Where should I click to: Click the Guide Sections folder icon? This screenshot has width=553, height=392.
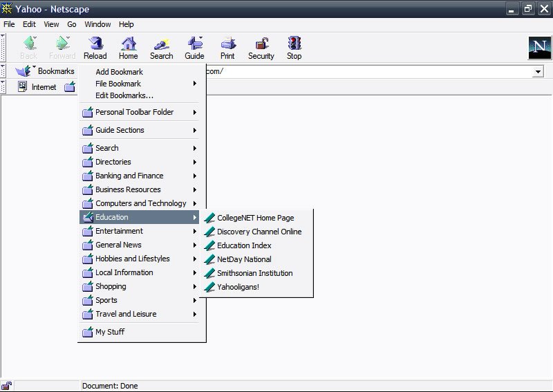88,130
